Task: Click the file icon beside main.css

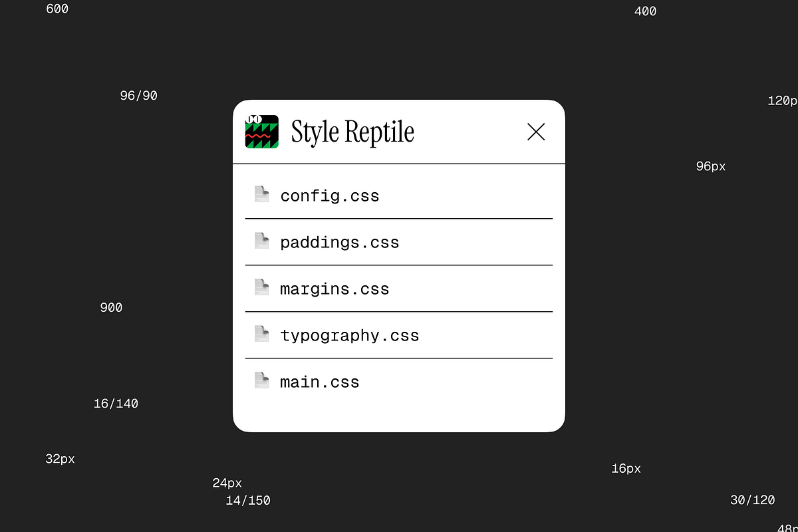Action: [x=262, y=380]
